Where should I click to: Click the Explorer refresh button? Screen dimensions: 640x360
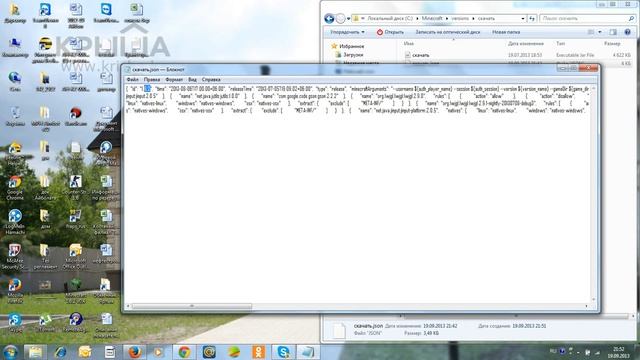click(x=532, y=18)
